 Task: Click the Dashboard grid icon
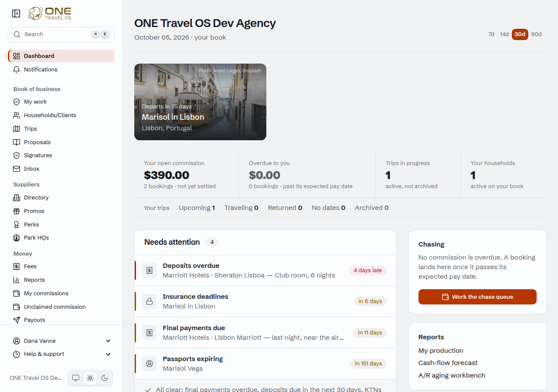coord(17,56)
